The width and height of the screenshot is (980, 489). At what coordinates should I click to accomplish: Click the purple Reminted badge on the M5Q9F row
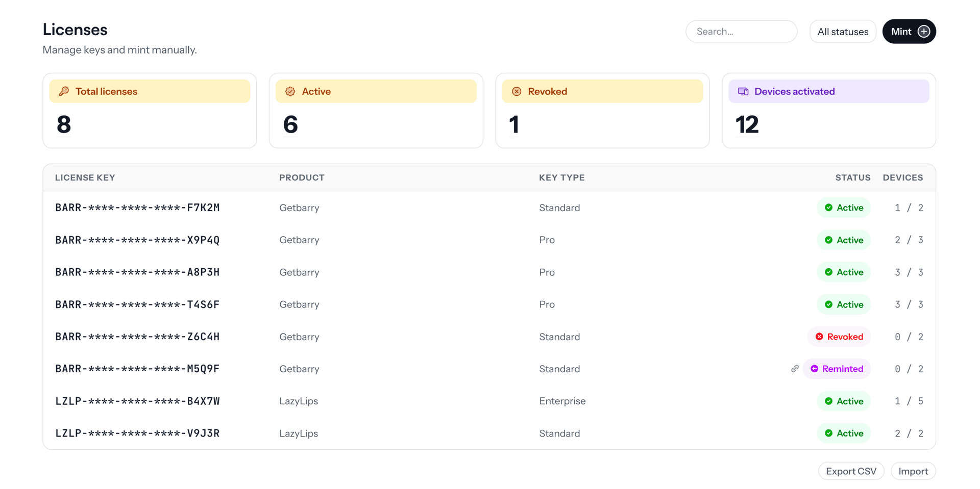[837, 369]
